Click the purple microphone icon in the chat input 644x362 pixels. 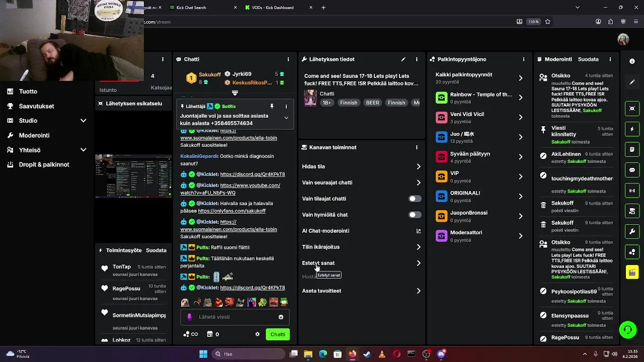pos(189,317)
